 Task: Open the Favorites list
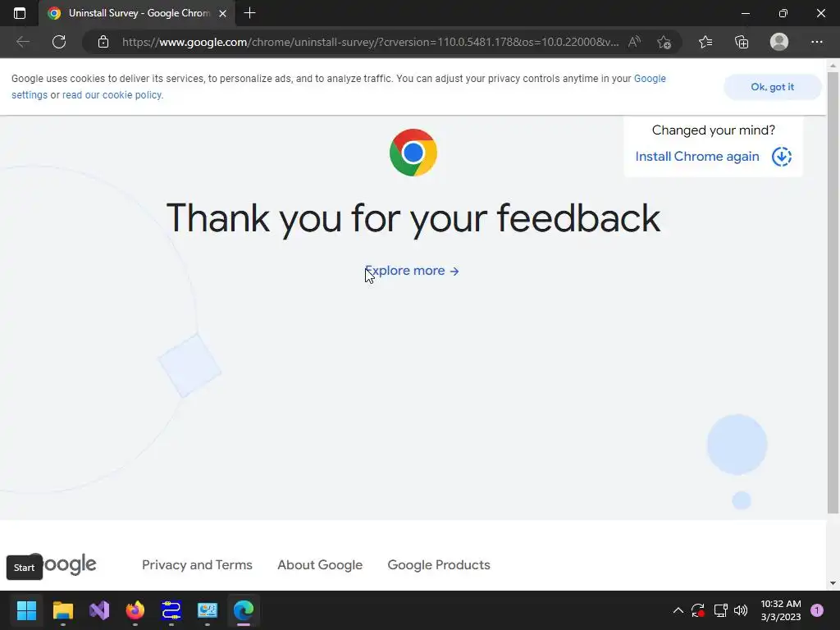click(705, 42)
